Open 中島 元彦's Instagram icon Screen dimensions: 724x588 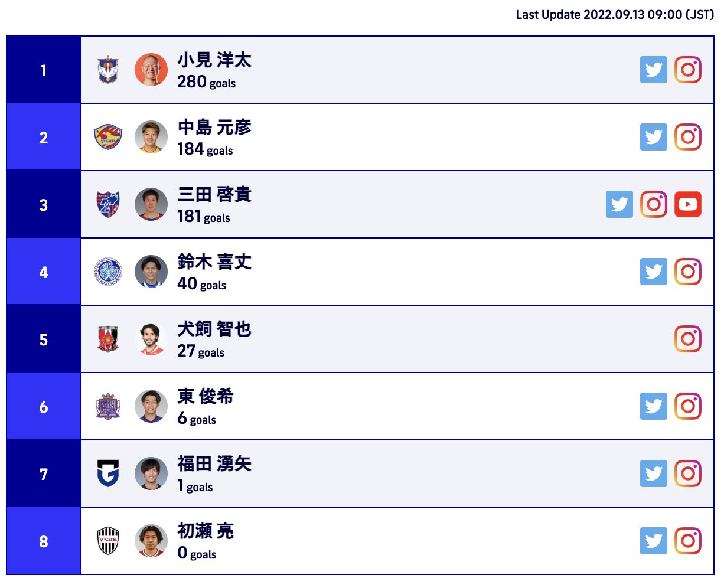[x=688, y=137]
